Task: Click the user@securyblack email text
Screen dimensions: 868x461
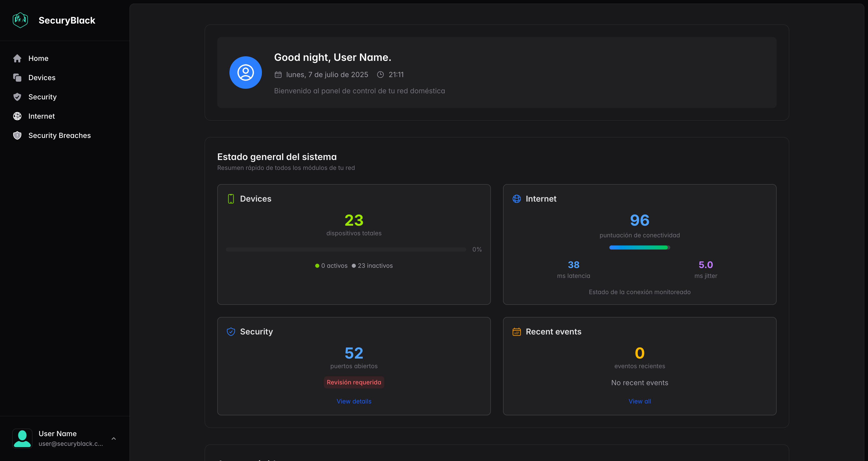Action: [x=71, y=444]
